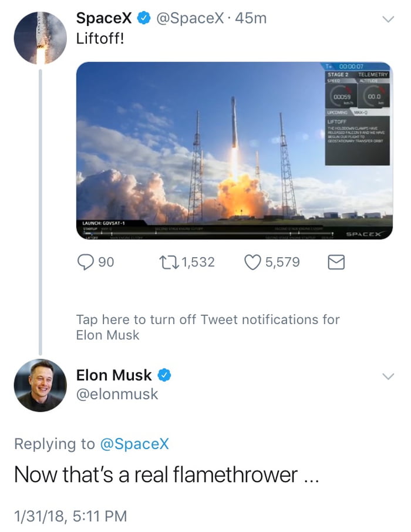411x532 pixels.
Task: Open Elon Musk's profile avatar
Action: click(40, 385)
